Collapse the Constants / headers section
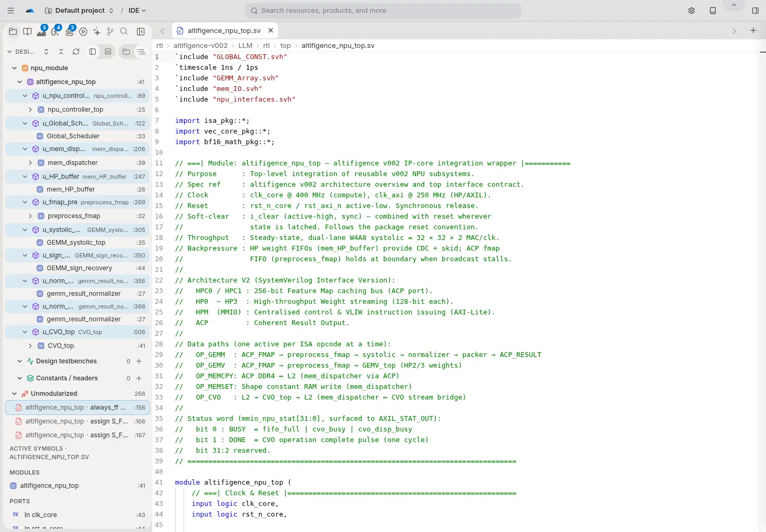Viewport: 766px width, 532px height. [20, 378]
